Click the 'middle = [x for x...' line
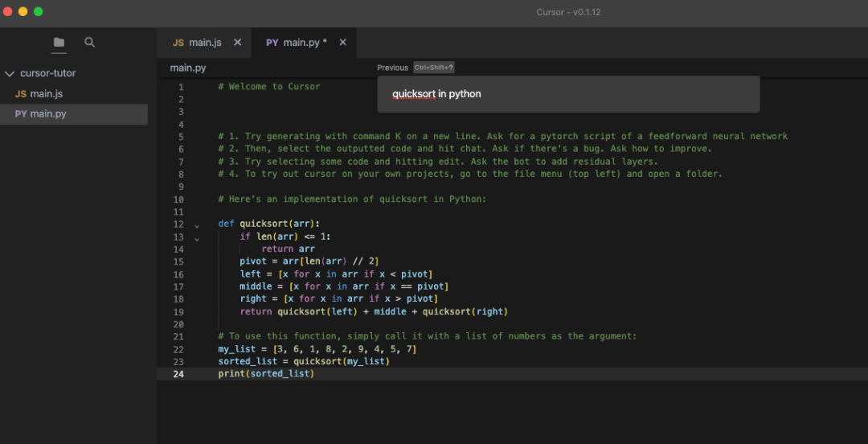This screenshot has height=444, width=868. (x=344, y=286)
